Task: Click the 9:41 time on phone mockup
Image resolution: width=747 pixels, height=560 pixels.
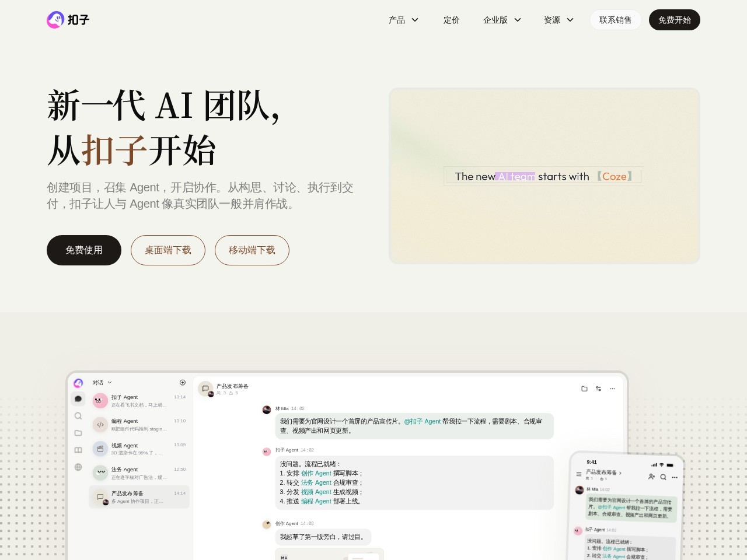Action: point(592,462)
